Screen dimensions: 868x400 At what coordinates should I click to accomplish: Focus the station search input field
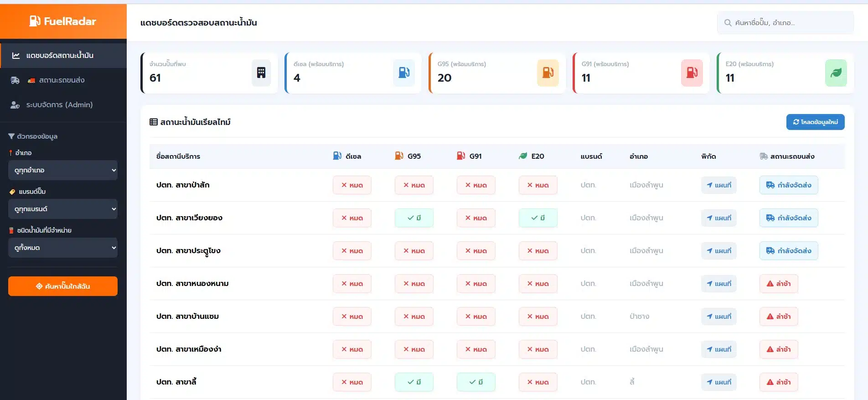(785, 23)
